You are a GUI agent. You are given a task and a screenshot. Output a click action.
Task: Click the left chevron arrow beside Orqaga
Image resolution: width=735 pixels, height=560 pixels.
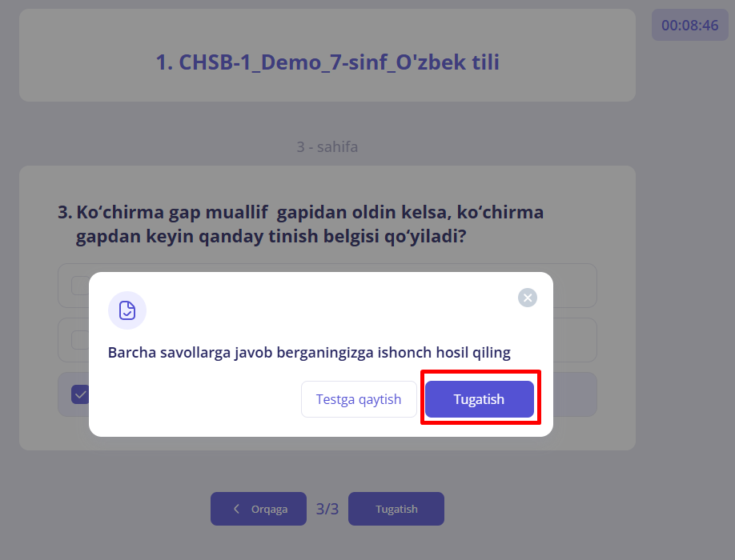pyautogui.click(x=237, y=509)
